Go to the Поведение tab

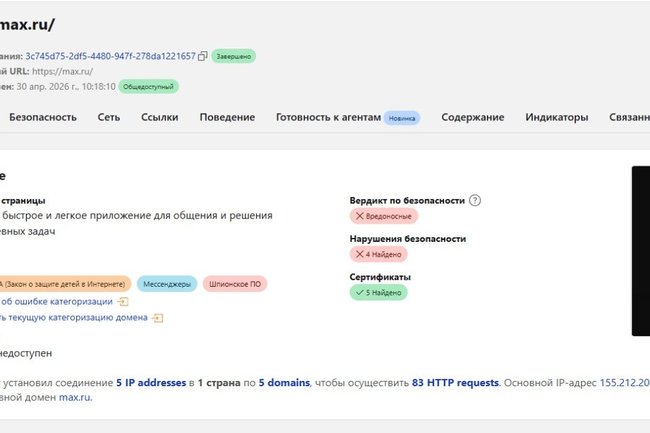pos(227,118)
